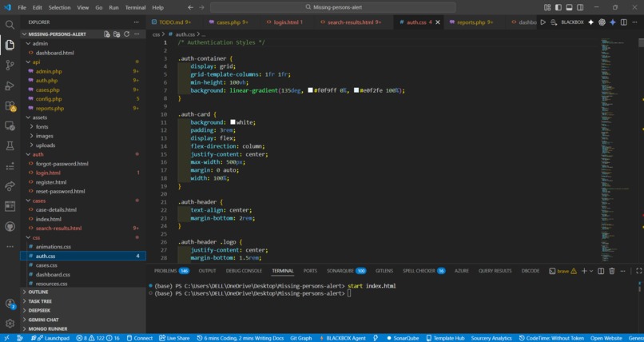Open the Terminal menu

[135, 7]
